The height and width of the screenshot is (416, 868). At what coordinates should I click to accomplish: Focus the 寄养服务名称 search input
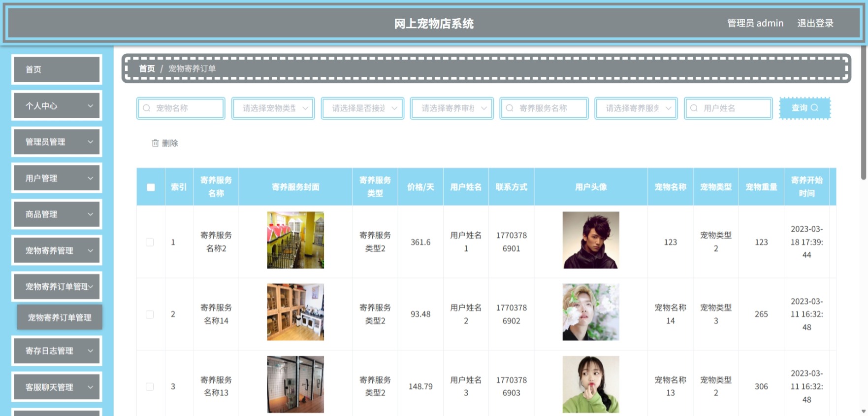(544, 108)
